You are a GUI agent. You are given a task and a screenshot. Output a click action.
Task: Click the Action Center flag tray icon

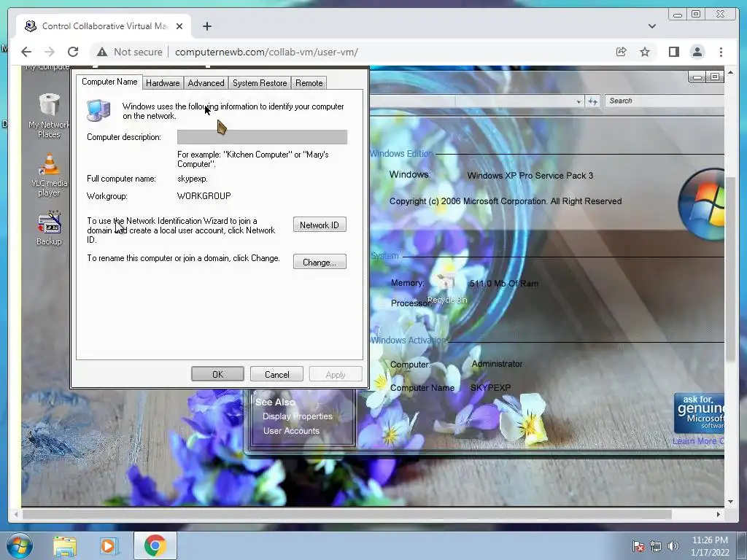tap(638, 546)
